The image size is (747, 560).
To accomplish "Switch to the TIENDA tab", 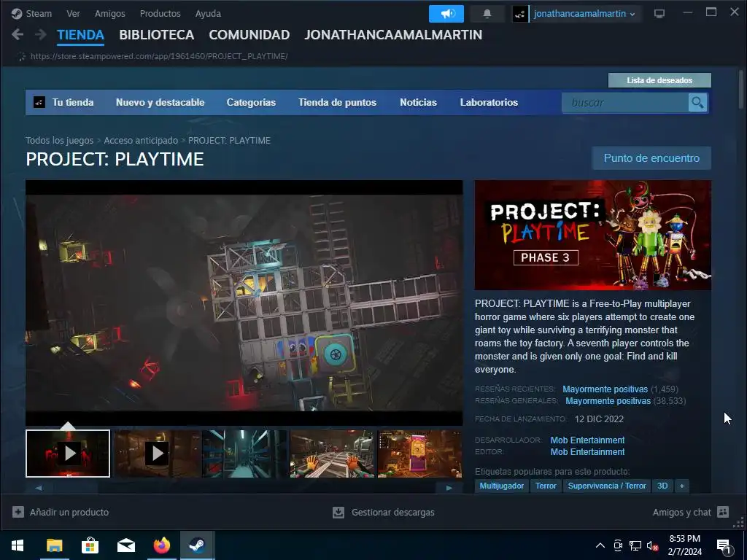I will click(x=80, y=35).
